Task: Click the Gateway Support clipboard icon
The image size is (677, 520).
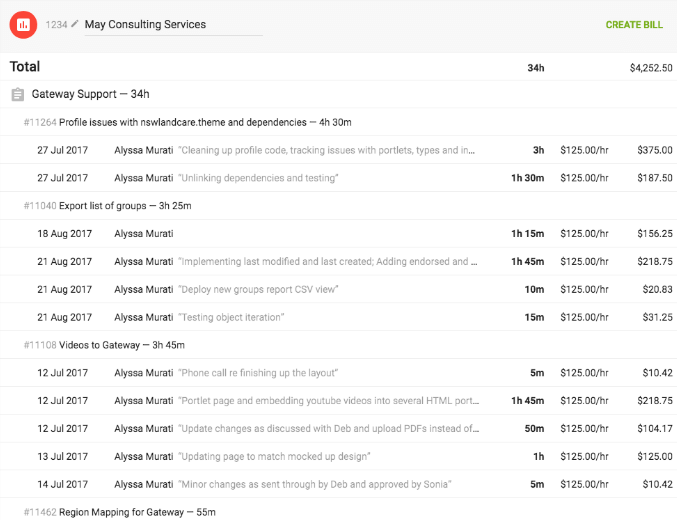Action: point(18,94)
